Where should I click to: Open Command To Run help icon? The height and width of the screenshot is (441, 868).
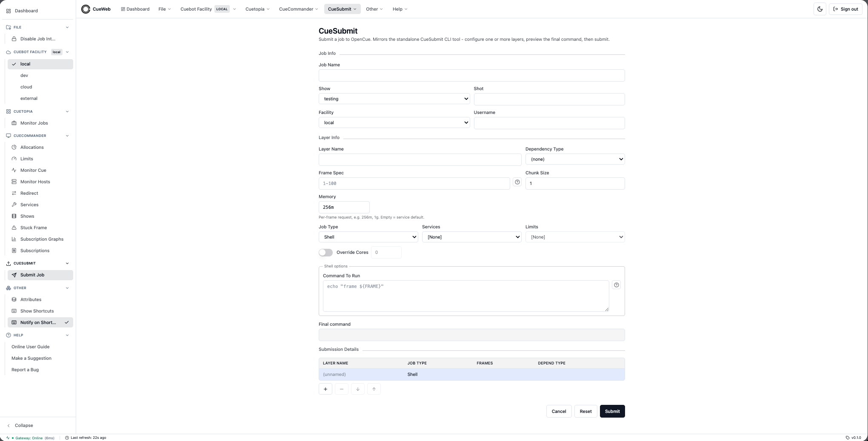[x=617, y=285]
